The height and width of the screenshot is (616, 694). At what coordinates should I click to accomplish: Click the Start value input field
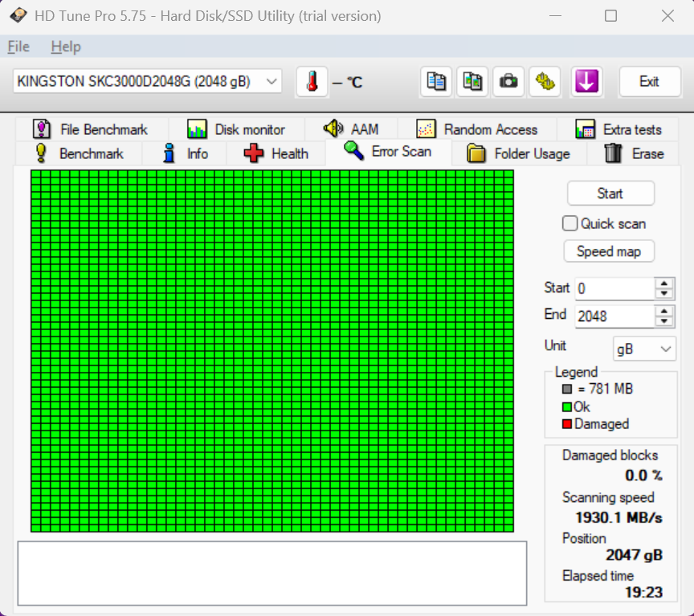(614, 288)
